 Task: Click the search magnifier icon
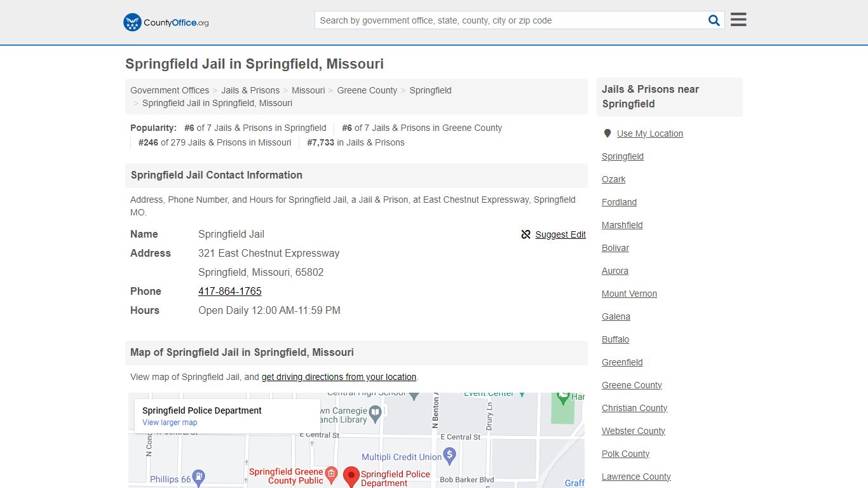[x=714, y=20]
